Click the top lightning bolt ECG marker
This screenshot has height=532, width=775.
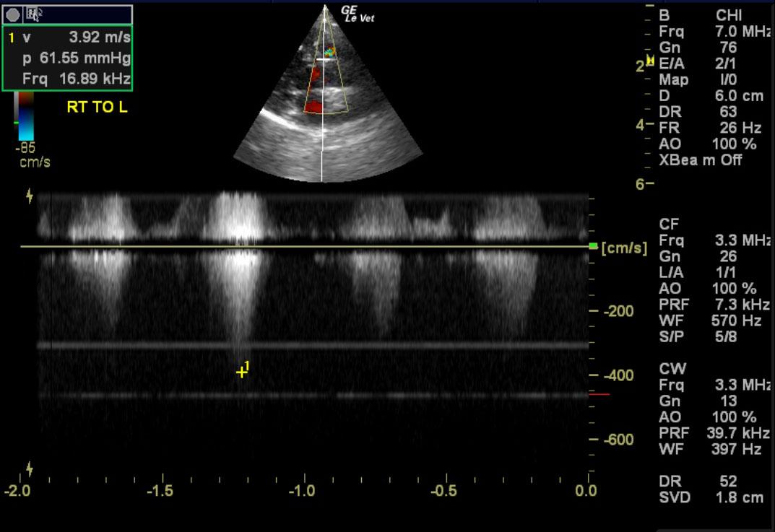pyautogui.click(x=29, y=196)
